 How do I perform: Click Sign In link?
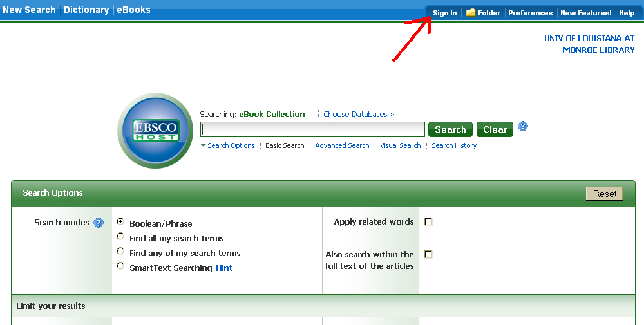445,13
